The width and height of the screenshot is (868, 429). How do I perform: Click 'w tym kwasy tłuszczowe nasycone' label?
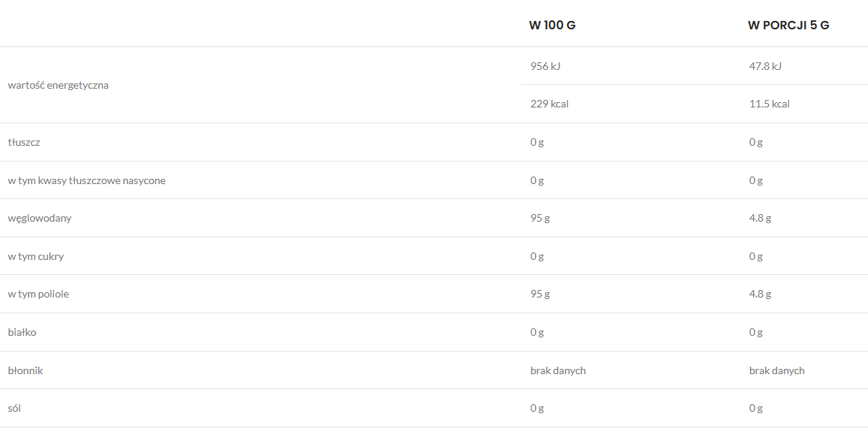[87, 180]
